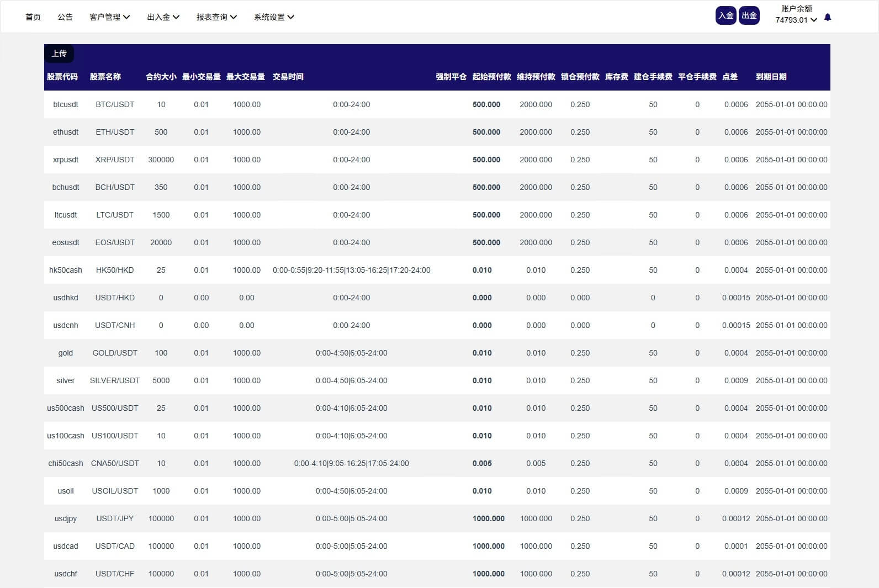This screenshot has width=879, height=588.
Task: Expand the 系统设置 dropdown menu
Action: 274,17
